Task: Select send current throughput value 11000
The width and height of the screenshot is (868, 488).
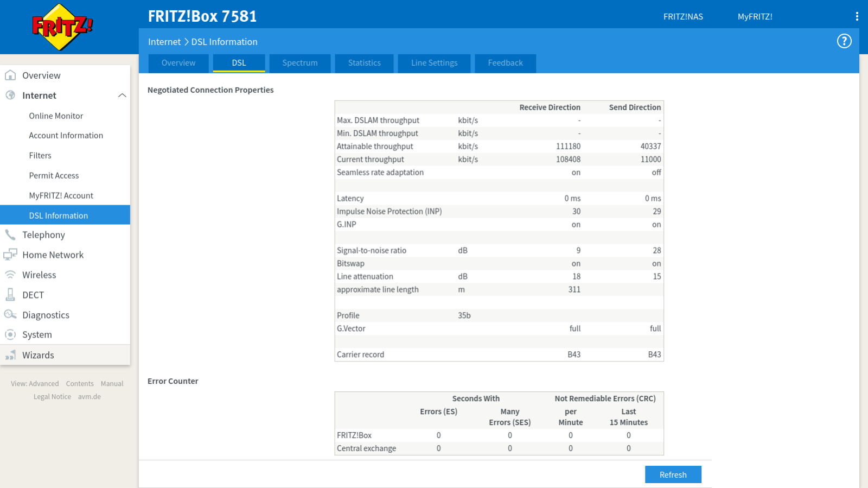Action: pyautogui.click(x=650, y=160)
